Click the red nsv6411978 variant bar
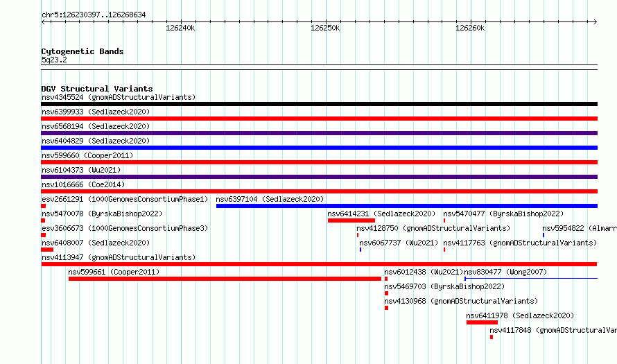Screen dimensions: 617x364 [482, 322]
